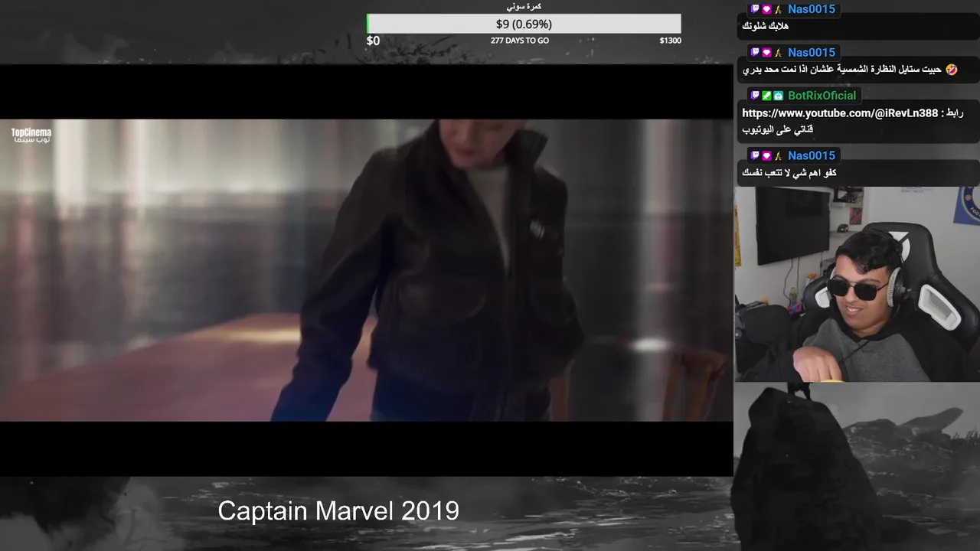Open the youtube.com/@iRevLn388 link in chat
980x551 pixels.
pyautogui.click(x=840, y=113)
